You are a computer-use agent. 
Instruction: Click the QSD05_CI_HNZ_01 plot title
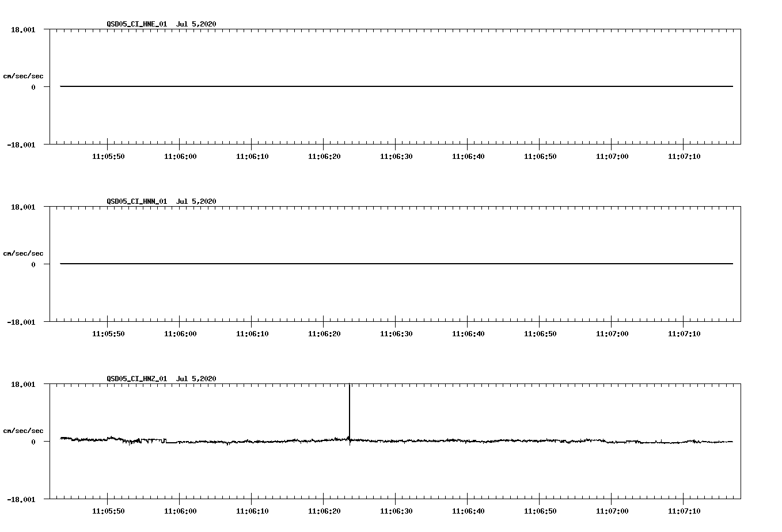161,379
